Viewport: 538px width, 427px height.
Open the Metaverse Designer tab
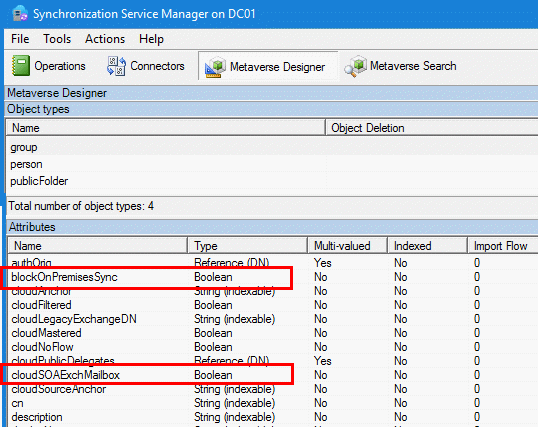pyautogui.click(x=268, y=67)
